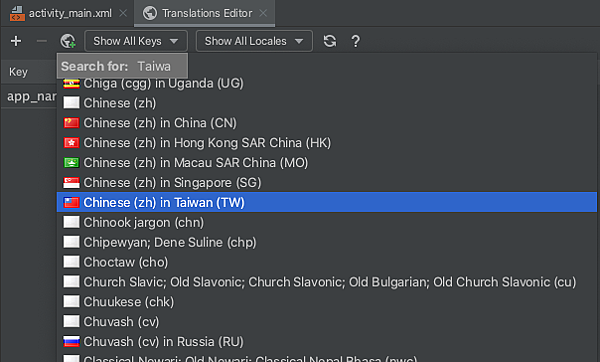Choose Chinese (zh) in Hong Kong SAR
Screen dimensions: 600x362
pyautogui.click(x=327, y=143)
